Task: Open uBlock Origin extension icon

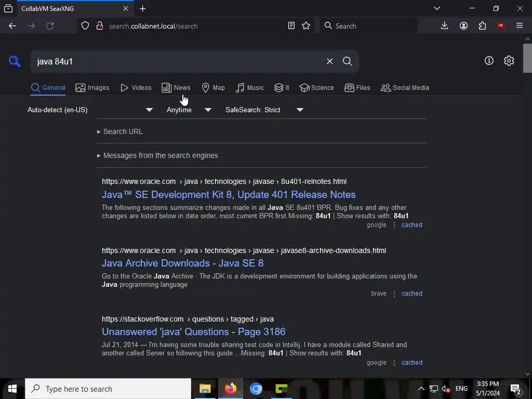Action: click(501, 26)
